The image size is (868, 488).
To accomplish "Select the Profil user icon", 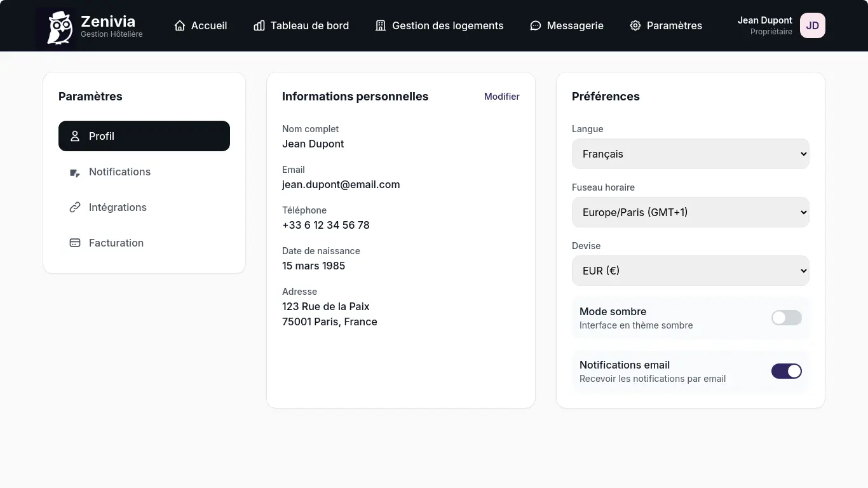I will (74, 135).
